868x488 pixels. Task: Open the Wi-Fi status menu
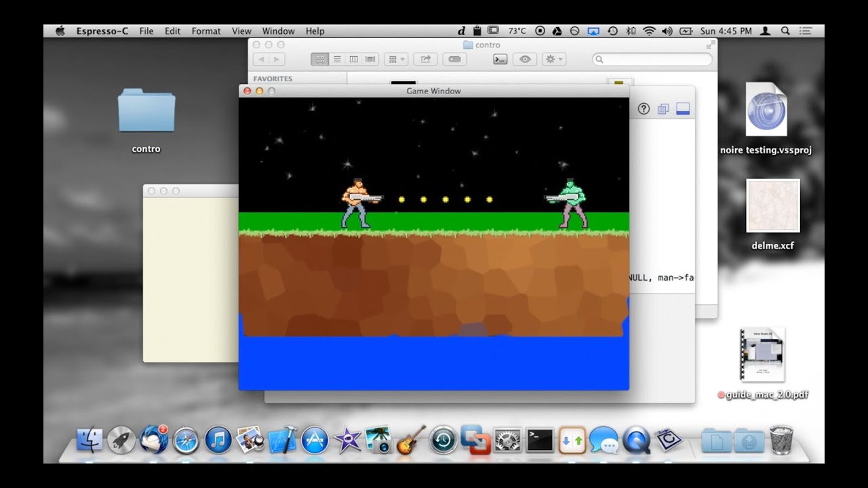[x=649, y=31]
